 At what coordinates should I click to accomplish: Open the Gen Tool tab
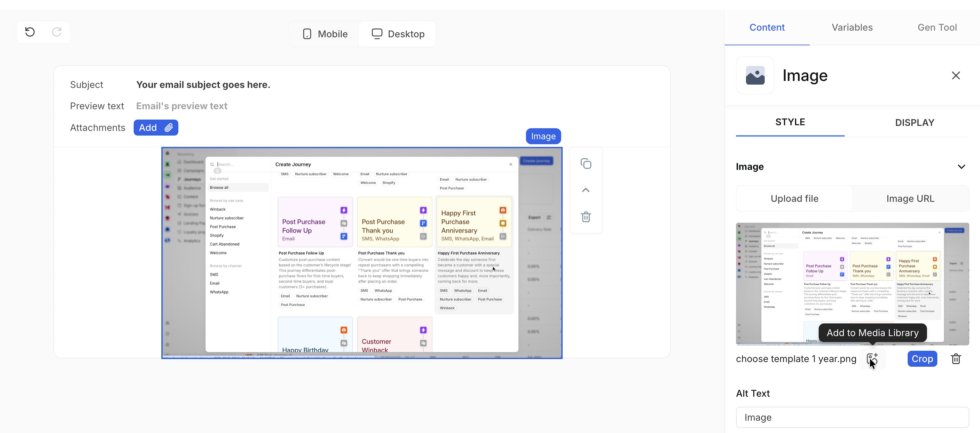[x=937, y=27]
